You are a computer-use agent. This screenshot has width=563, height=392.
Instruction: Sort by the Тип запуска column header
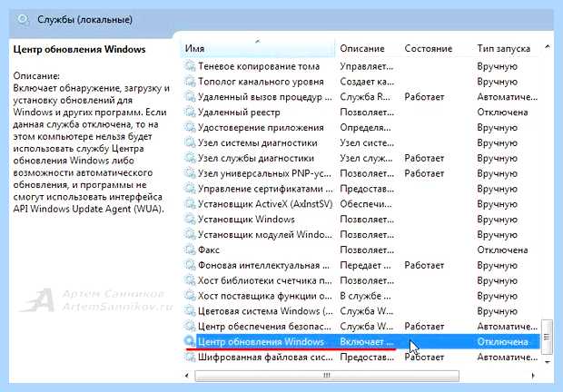pyautogui.click(x=506, y=48)
